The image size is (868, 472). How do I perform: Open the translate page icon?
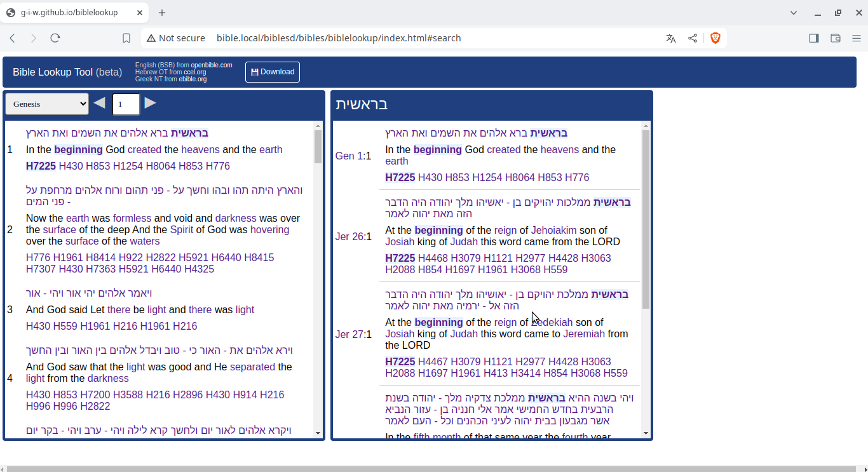670,38
